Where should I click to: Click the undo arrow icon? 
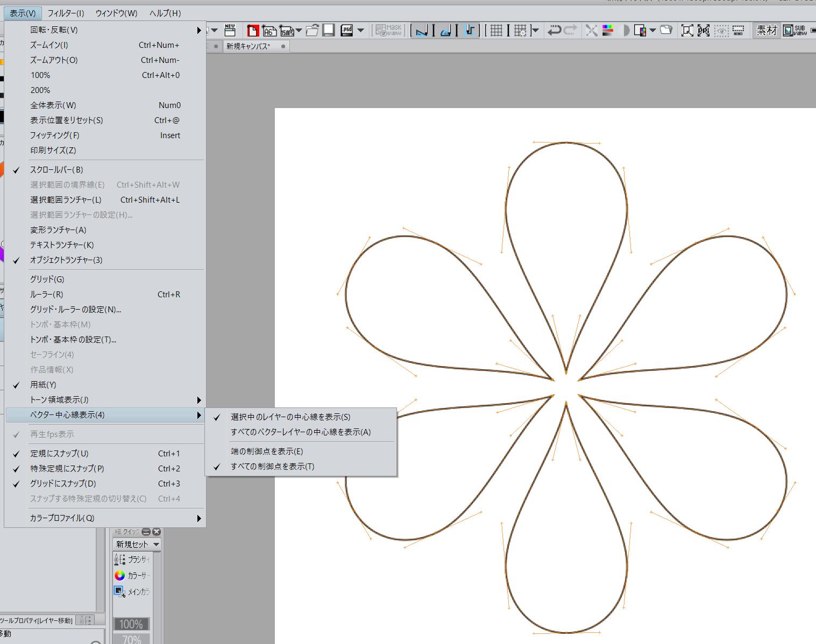pos(554,31)
